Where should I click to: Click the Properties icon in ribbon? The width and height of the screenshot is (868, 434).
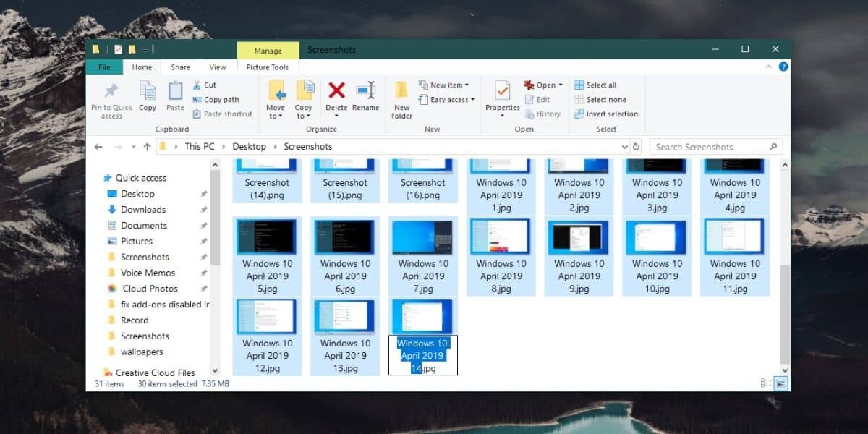click(x=502, y=91)
